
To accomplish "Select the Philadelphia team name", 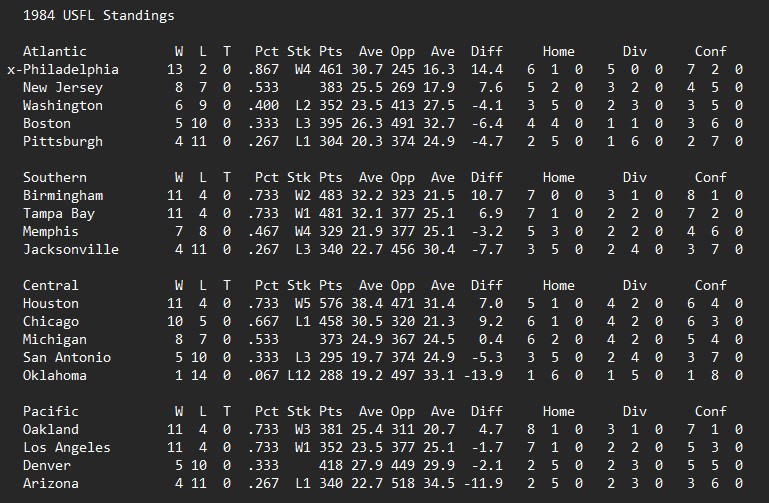I will click(70, 69).
